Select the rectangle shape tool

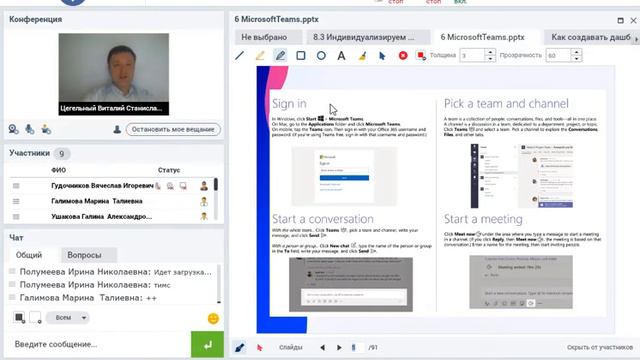click(301, 56)
